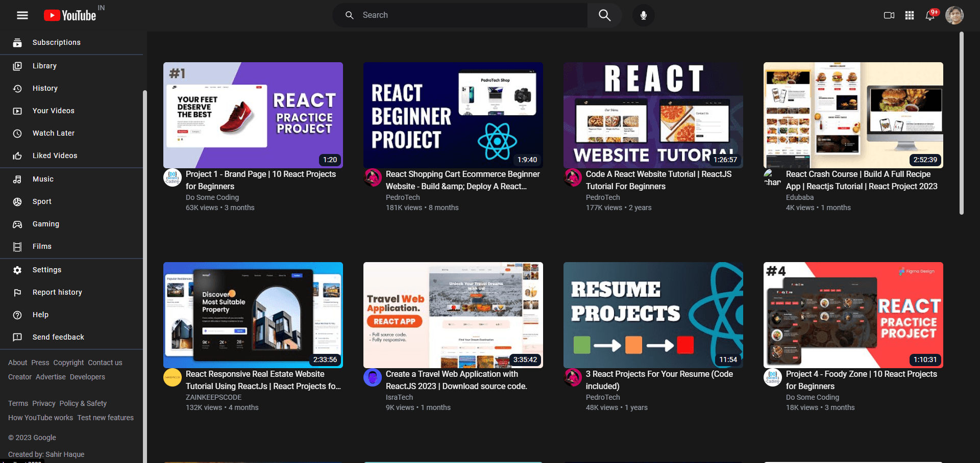The width and height of the screenshot is (980, 463).
Task: Open title 'Code A React Website Tutorial'
Action: click(x=658, y=180)
